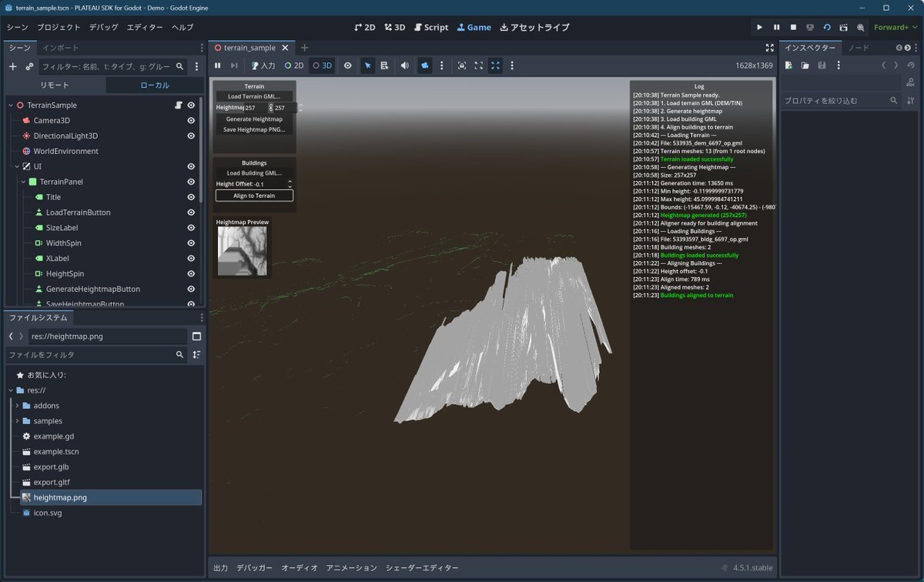924x582 pixels.
Task: Add a new node to the scene
Action: pyautogui.click(x=12, y=67)
